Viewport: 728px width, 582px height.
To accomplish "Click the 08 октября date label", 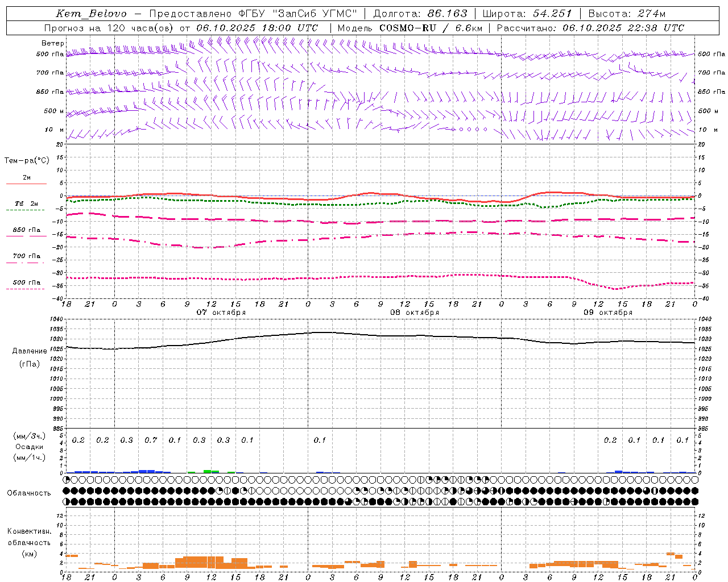I will pyautogui.click(x=415, y=313).
